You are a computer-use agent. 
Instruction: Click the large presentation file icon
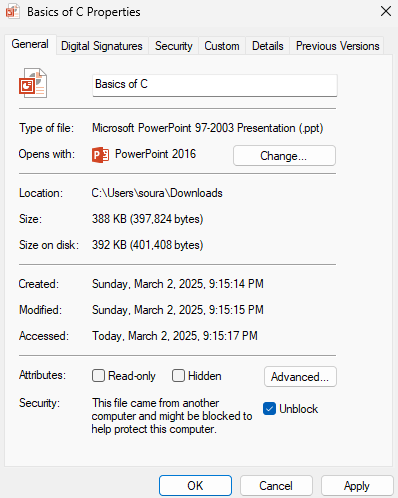pos(33,83)
